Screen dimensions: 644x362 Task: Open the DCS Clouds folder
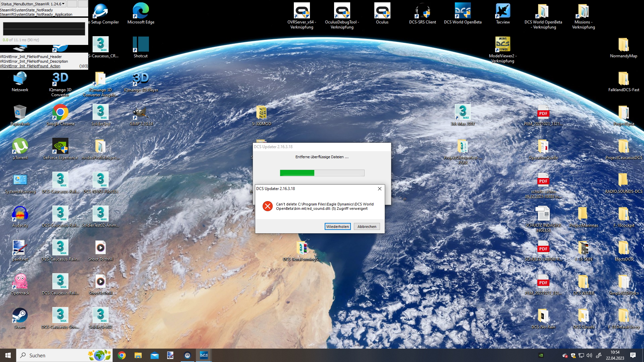click(583, 318)
